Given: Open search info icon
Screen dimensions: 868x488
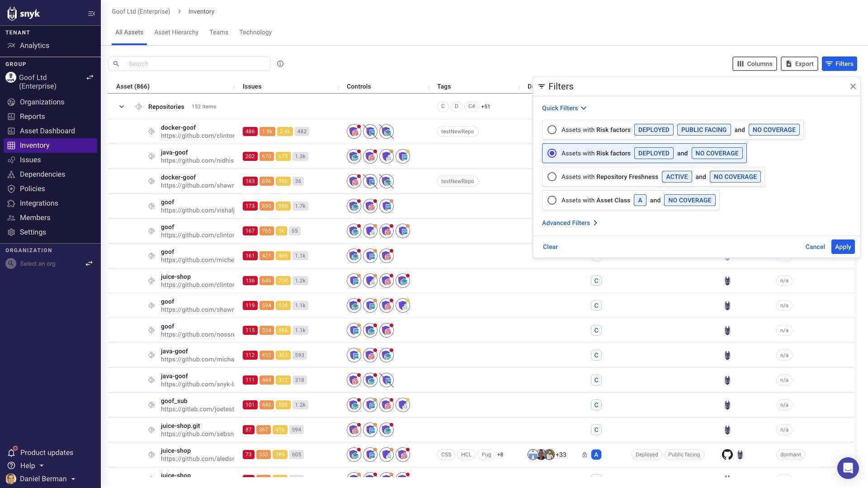Looking at the screenshot, I should click(x=280, y=64).
